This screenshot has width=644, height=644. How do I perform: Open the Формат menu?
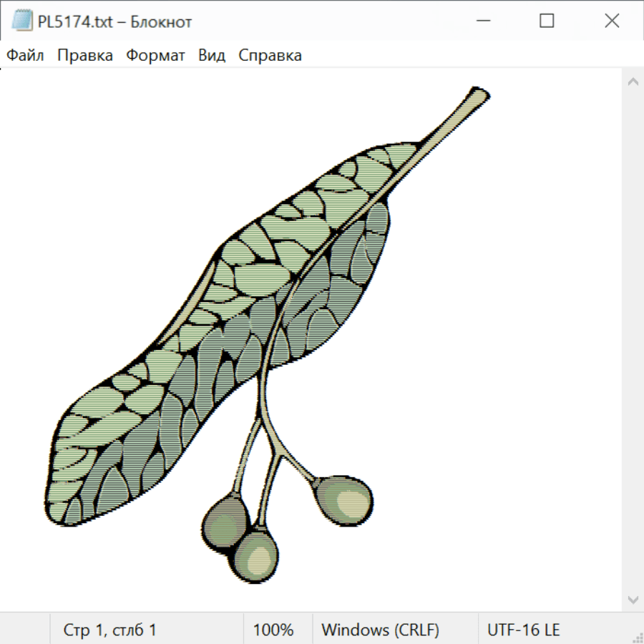(155, 56)
